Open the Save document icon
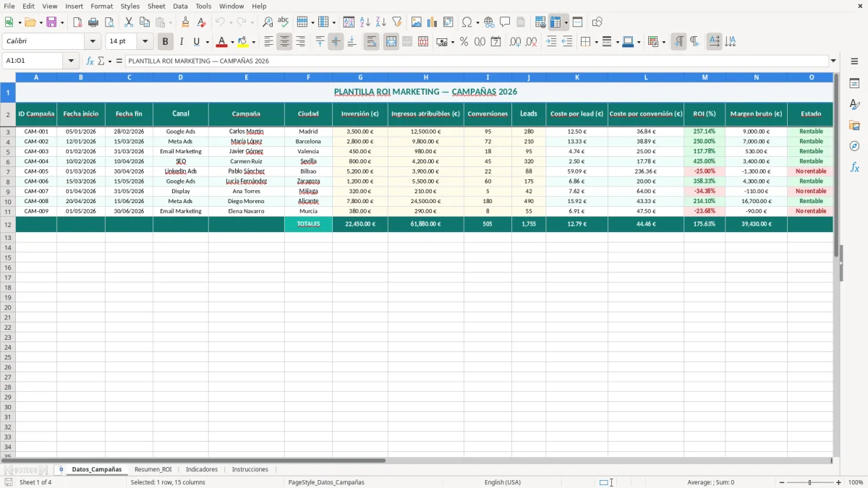The height and width of the screenshot is (488, 868). pos(51,22)
